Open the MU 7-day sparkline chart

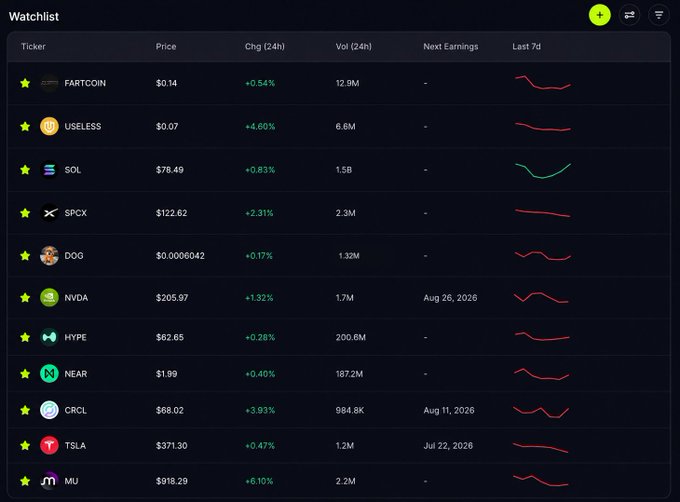[x=541, y=480]
